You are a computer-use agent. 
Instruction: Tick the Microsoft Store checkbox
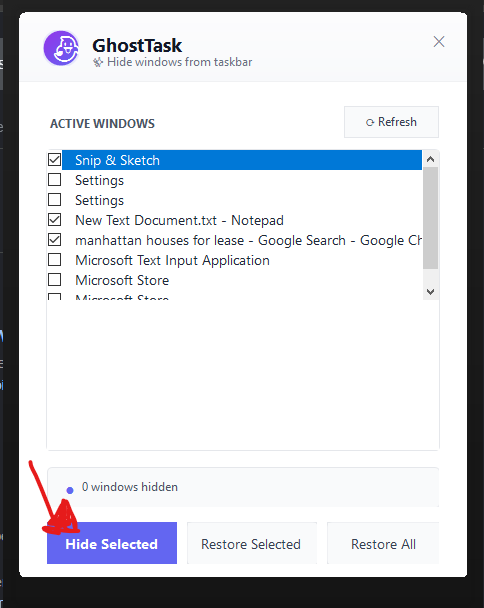54,280
